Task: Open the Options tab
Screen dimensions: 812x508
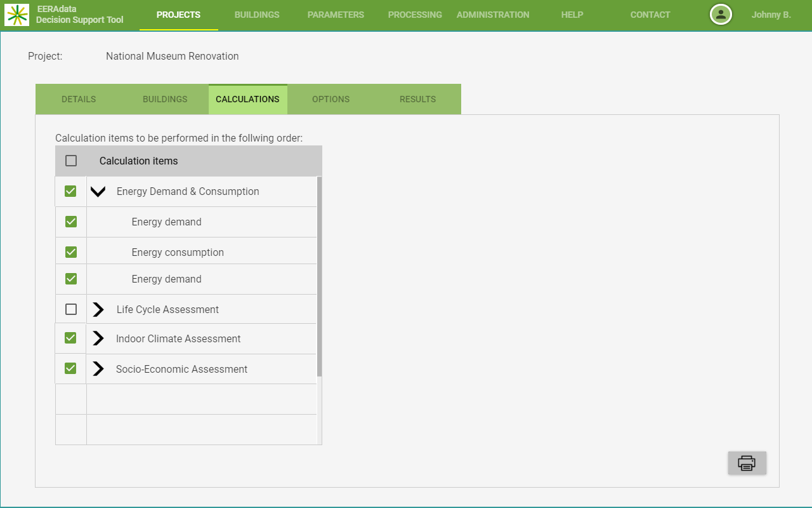Action: 331,100
